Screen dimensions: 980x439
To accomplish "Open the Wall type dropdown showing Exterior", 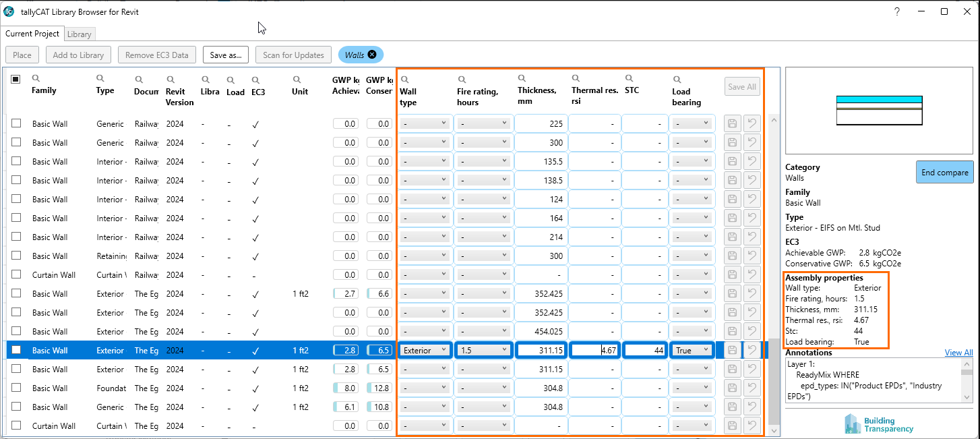I will pos(425,350).
